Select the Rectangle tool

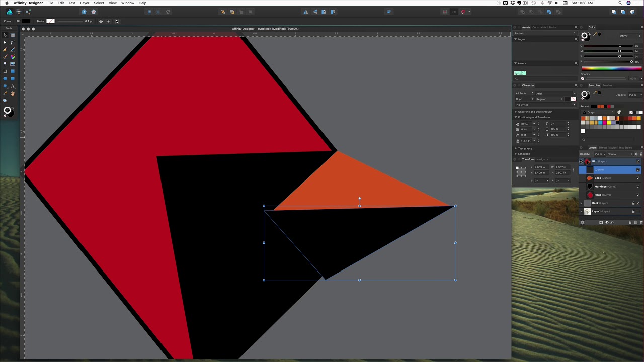[x=13, y=71]
